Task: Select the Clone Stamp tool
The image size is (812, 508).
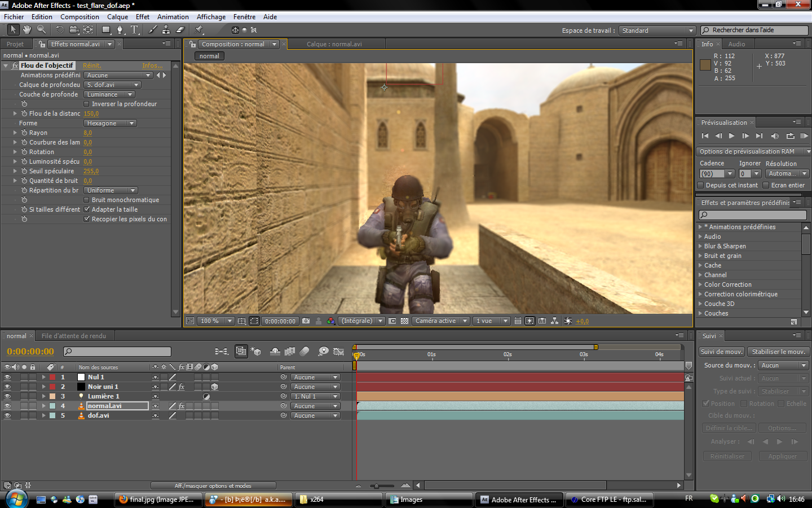Action: [x=166, y=30]
